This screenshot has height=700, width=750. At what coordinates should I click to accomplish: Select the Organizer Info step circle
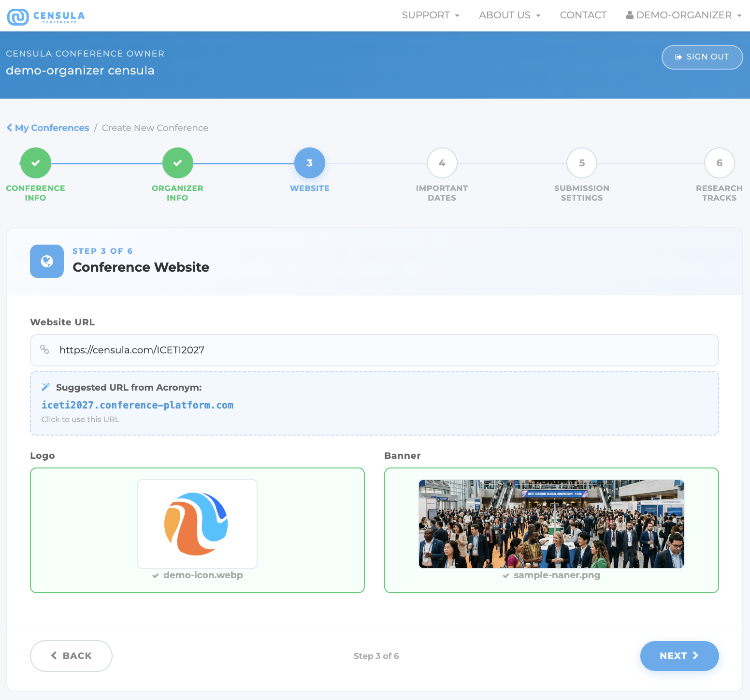pos(178,163)
